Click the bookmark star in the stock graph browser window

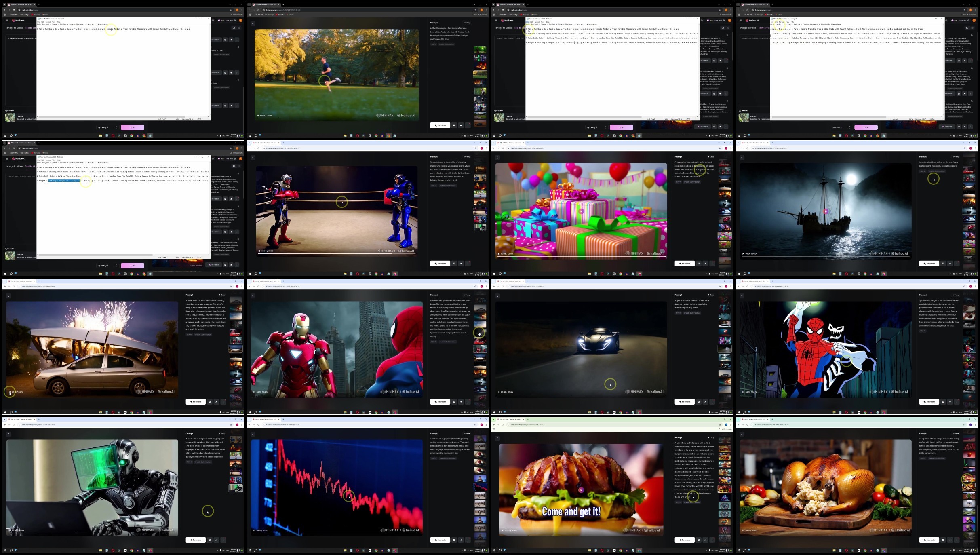475,425
